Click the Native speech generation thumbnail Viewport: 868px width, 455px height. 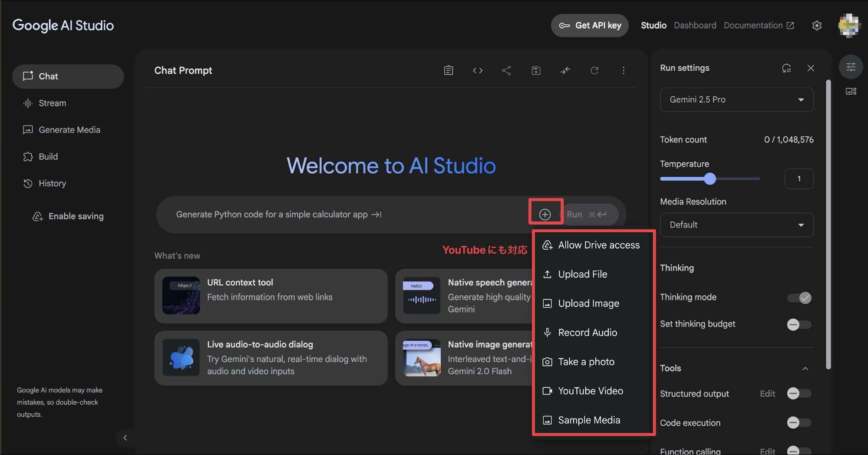421,295
